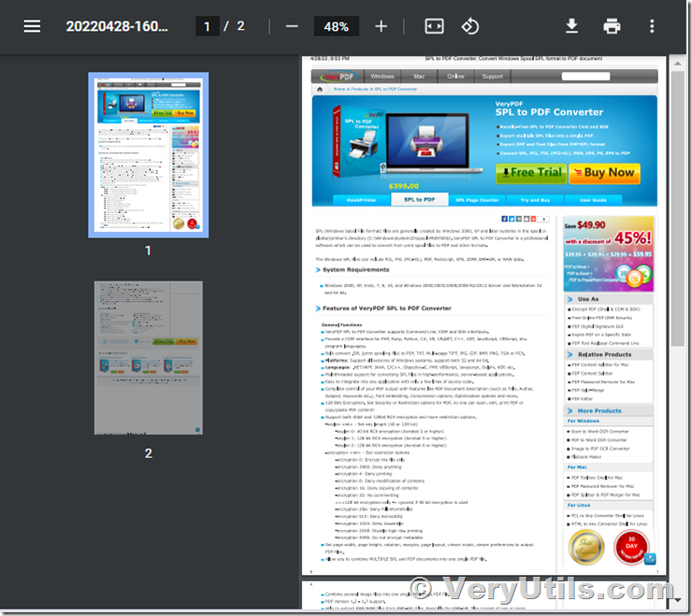Switch to the SPL to PDF tab
Image resolution: width=692 pixels, height=616 pixels.
tap(419, 199)
